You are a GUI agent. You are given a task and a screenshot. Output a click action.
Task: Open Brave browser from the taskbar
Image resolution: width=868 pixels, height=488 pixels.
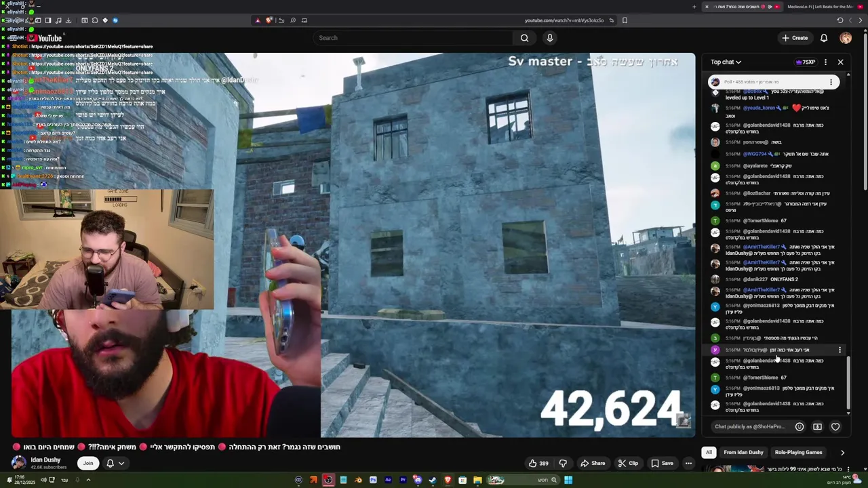[448, 481]
